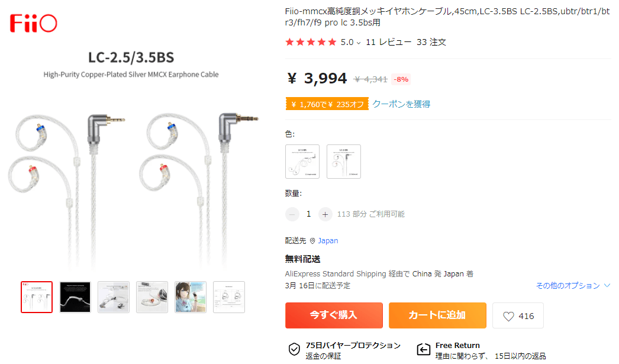Select the black background cable thumbnail
Screen dimensions: 619x364
75,297
